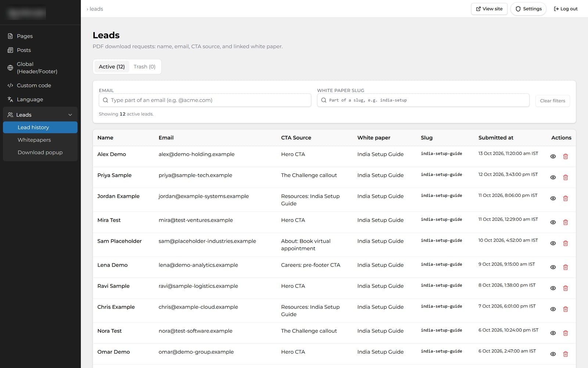Screen dimensions: 588x368
Task: Delete Jordan Example lead with trash icon
Action: click(x=566, y=198)
